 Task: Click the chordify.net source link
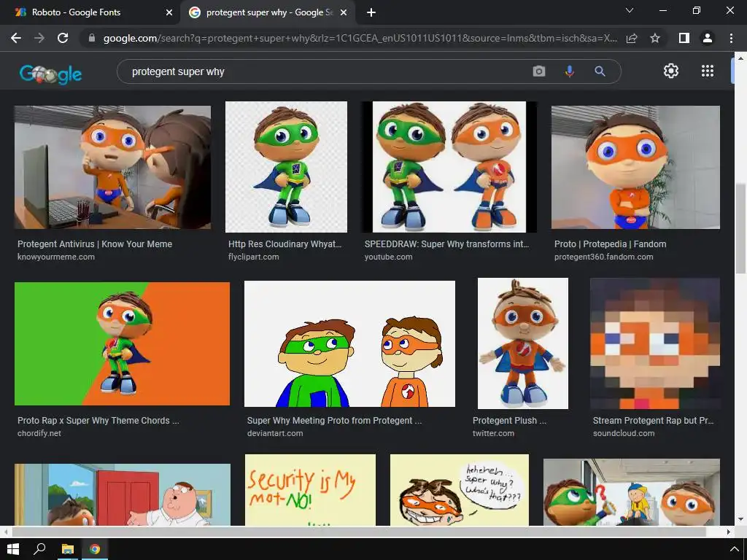(x=39, y=433)
